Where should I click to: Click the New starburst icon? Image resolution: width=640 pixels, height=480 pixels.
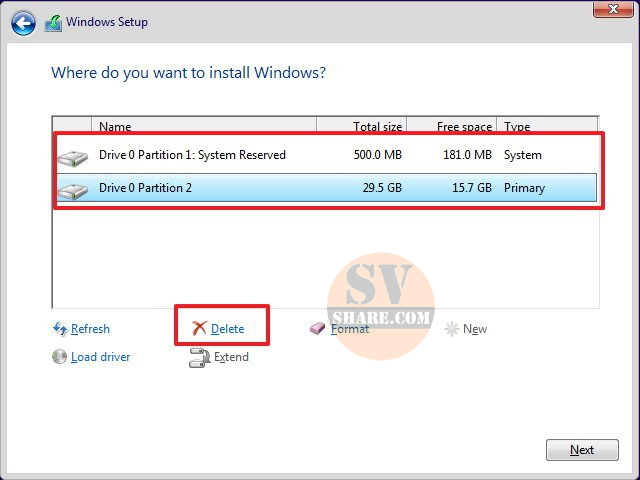pos(451,329)
